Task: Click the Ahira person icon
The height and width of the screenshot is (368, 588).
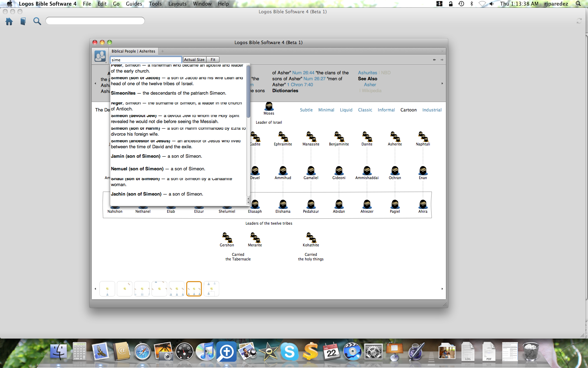Action: [423, 204]
